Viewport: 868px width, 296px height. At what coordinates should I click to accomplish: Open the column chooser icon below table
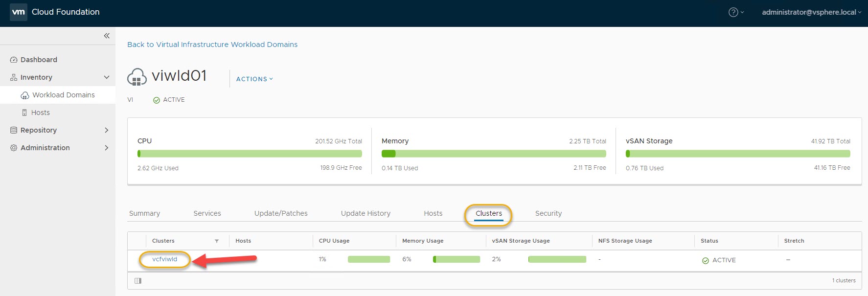[x=138, y=281]
